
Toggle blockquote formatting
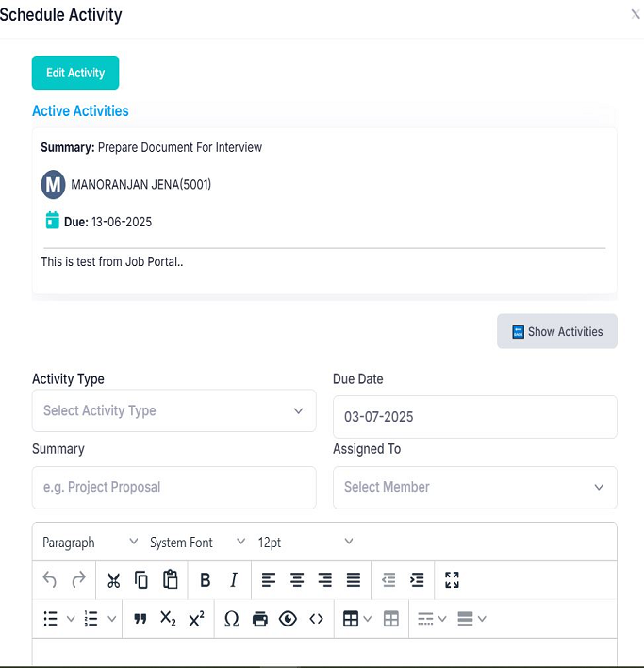click(140, 619)
